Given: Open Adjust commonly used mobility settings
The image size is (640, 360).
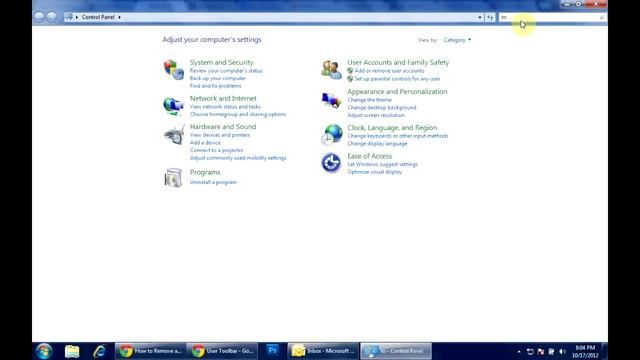Looking at the screenshot, I should 238,158.
